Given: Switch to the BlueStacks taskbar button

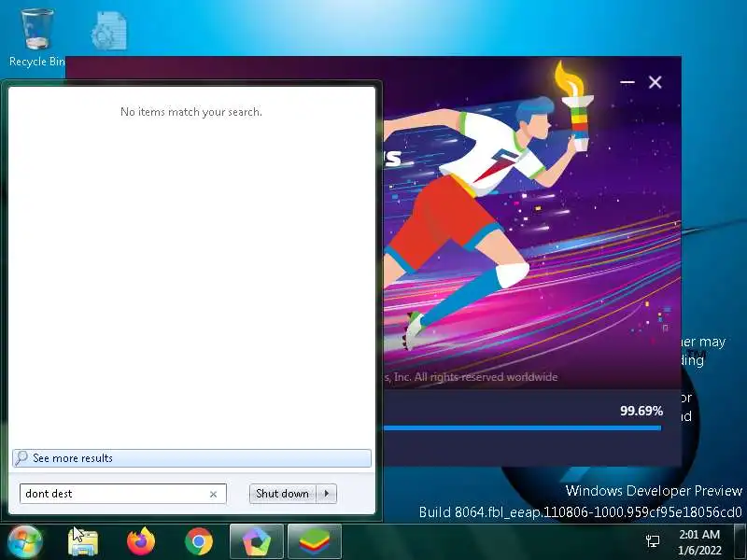Looking at the screenshot, I should pyautogui.click(x=315, y=542).
